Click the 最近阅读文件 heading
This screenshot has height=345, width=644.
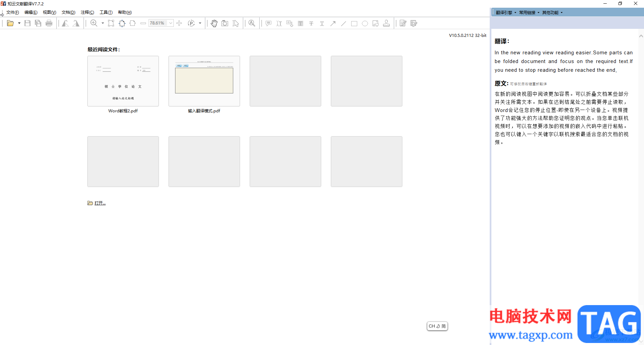[104, 50]
